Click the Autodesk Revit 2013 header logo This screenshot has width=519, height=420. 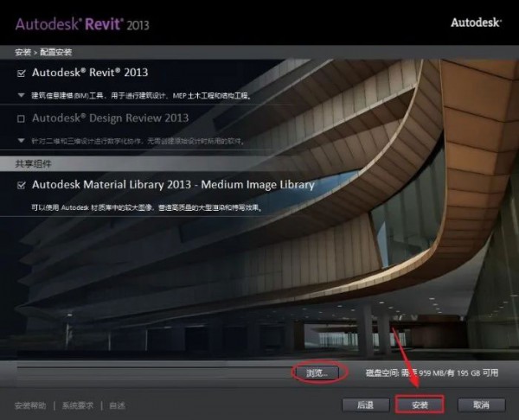pyautogui.click(x=82, y=24)
